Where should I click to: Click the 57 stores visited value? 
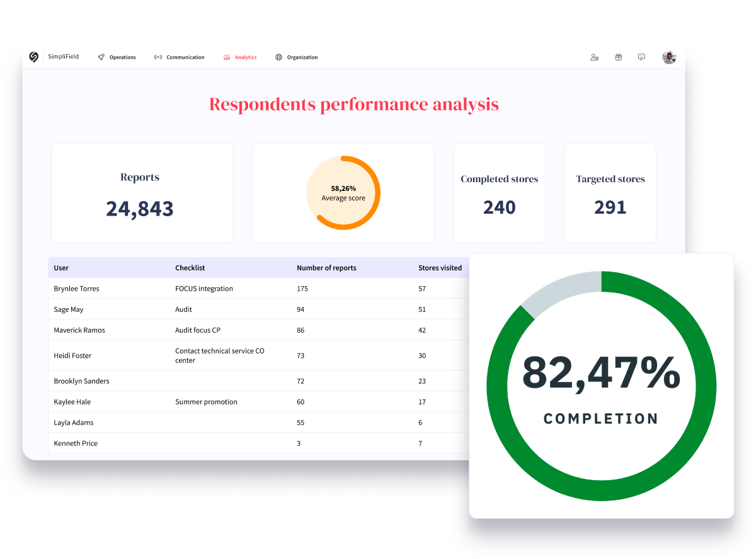coord(422,289)
